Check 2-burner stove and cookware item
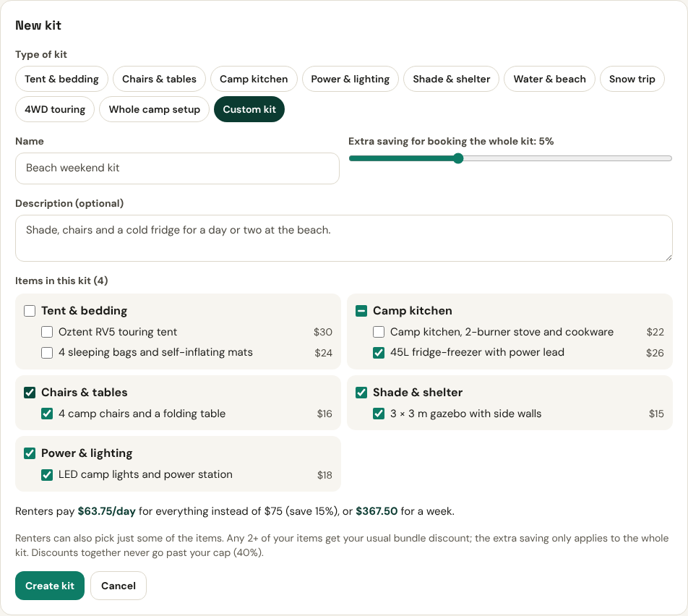The image size is (688, 616). (x=379, y=332)
